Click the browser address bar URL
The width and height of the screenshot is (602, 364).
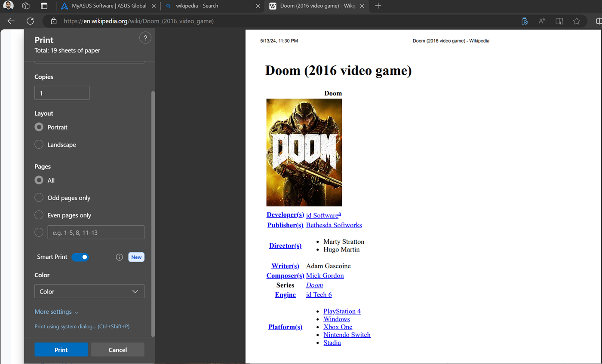coord(138,21)
